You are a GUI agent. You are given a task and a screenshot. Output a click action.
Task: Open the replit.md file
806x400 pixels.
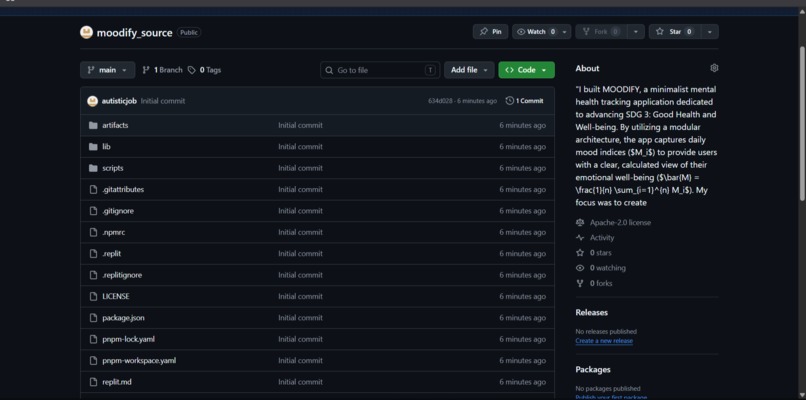tap(117, 382)
